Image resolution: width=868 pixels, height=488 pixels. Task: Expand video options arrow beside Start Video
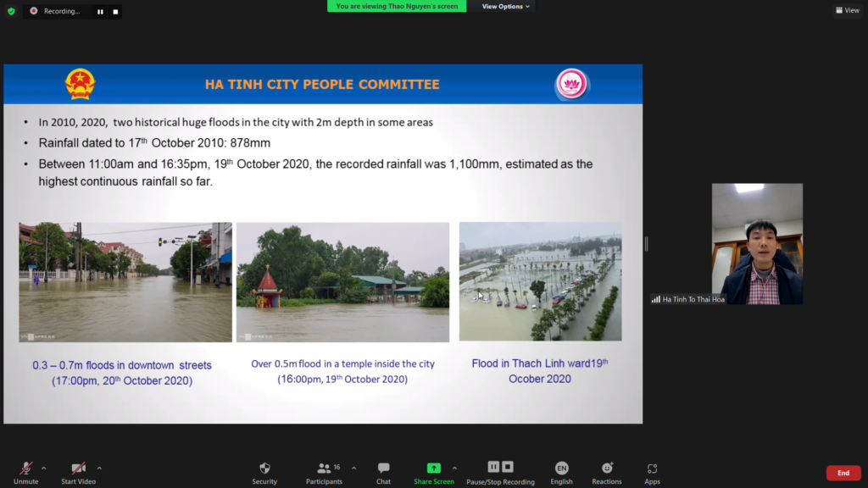99,468
